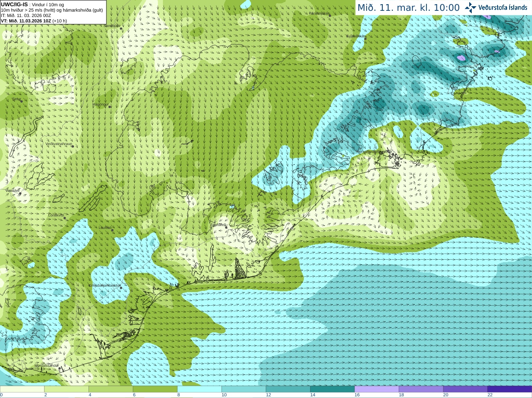Image resolution: width=532 pixels, height=398 pixels.
Task: Click the 6–8 m/s dark green legend swatch
Action: pyautogui.click(x=155, y=389)
